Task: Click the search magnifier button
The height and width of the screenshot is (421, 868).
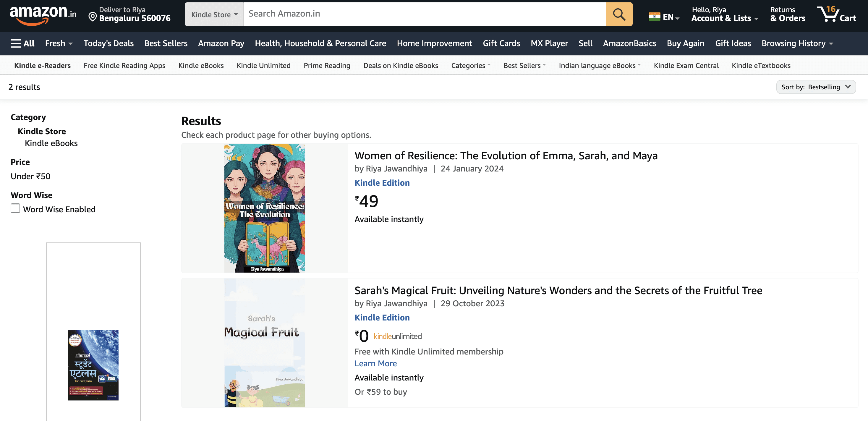Action: (x=619, y=14)
